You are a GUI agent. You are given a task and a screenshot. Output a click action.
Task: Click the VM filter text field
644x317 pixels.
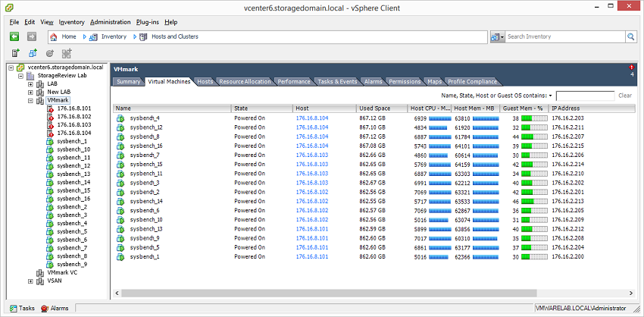585,96
